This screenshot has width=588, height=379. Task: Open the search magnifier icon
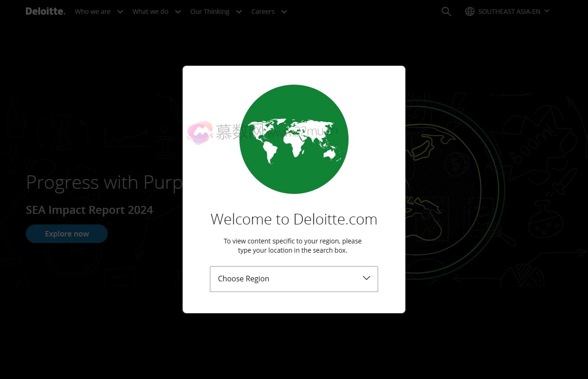point(446,12)
